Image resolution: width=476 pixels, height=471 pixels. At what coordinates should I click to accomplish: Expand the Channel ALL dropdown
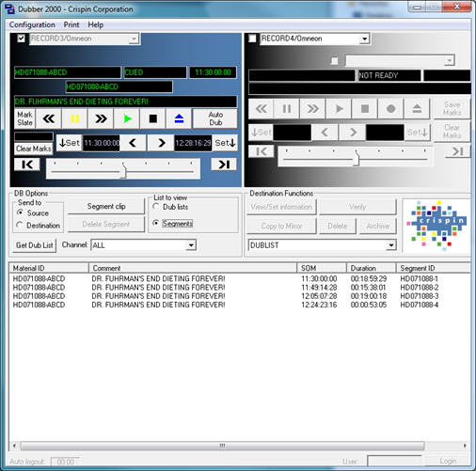(x=191, y=245)
